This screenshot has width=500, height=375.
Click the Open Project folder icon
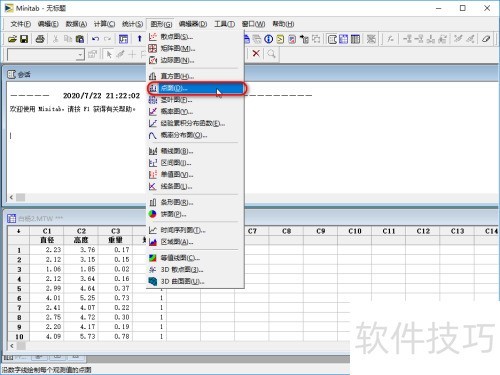[12, 39]
